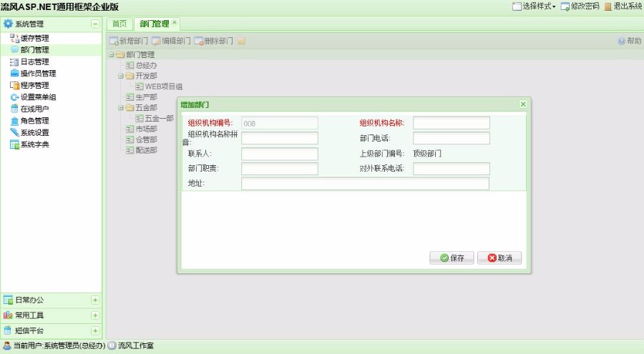Click 修改密码 link

pyautogui.click(x=585, y=6)
